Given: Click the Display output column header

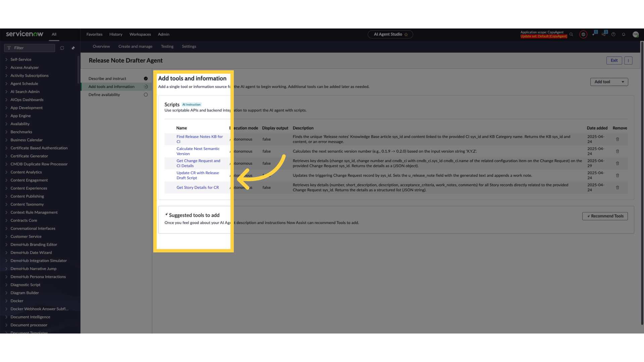Looking at the screenshot, I should pyautogui.click(x=275, y=128).
